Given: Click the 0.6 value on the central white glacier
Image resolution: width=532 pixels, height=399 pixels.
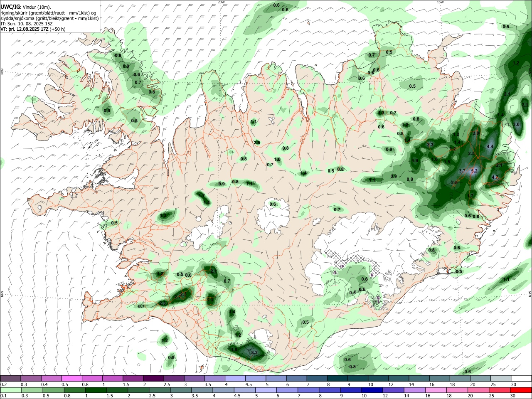Looking at the screenshot, I should point(273,204).
